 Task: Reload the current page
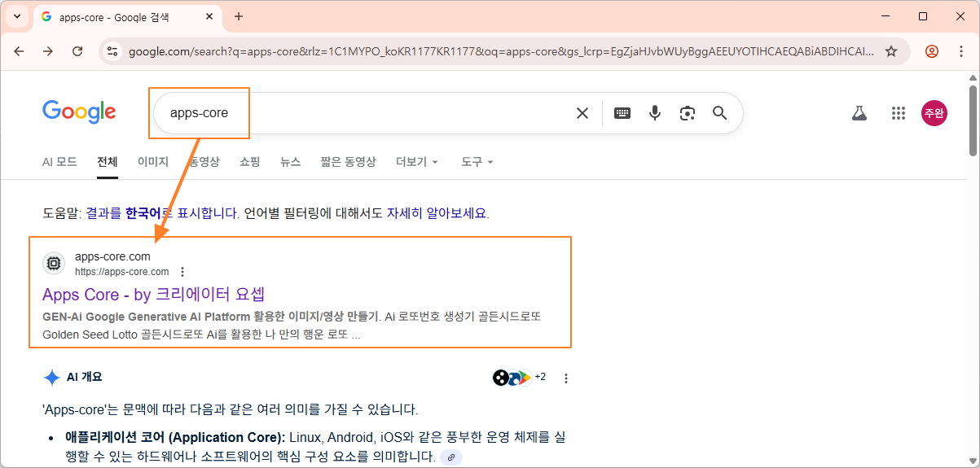click(x=77, y=51)
